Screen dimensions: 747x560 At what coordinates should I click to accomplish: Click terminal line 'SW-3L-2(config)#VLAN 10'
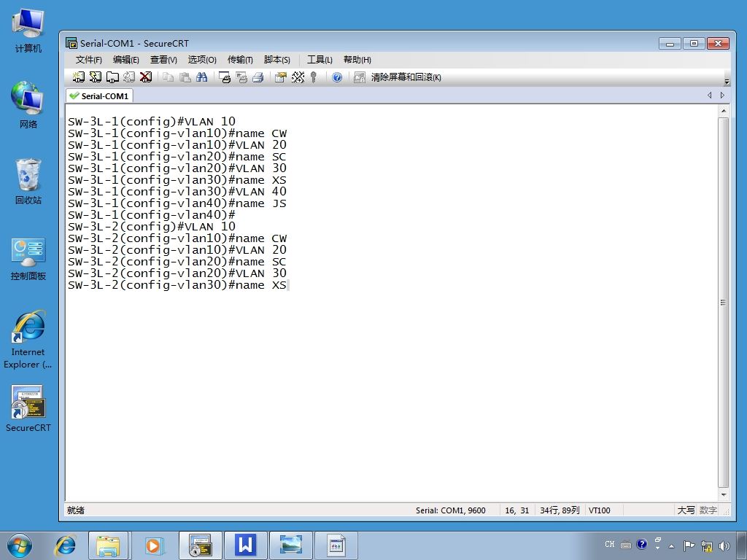tap(152, 227)
